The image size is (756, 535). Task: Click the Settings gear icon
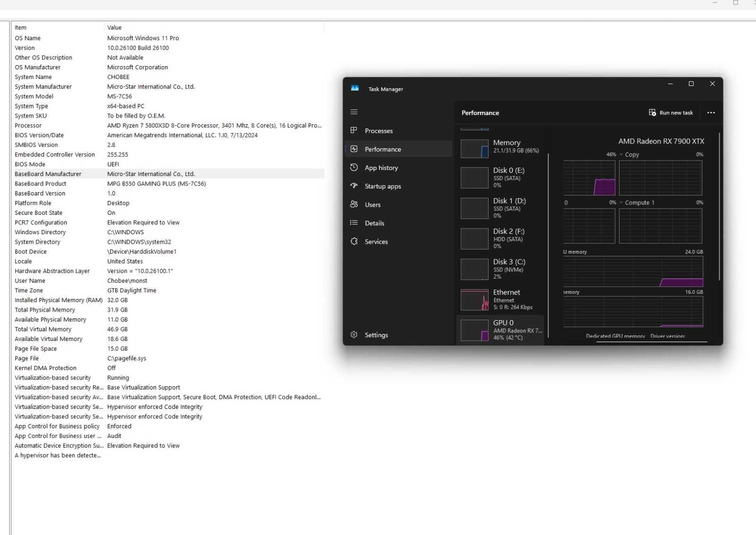coord(354,334)
